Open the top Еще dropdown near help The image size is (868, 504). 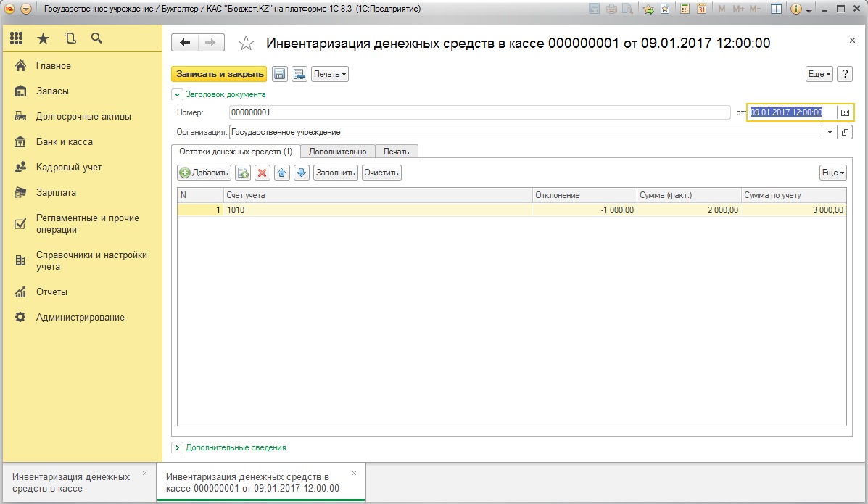[x=819, y=74]
